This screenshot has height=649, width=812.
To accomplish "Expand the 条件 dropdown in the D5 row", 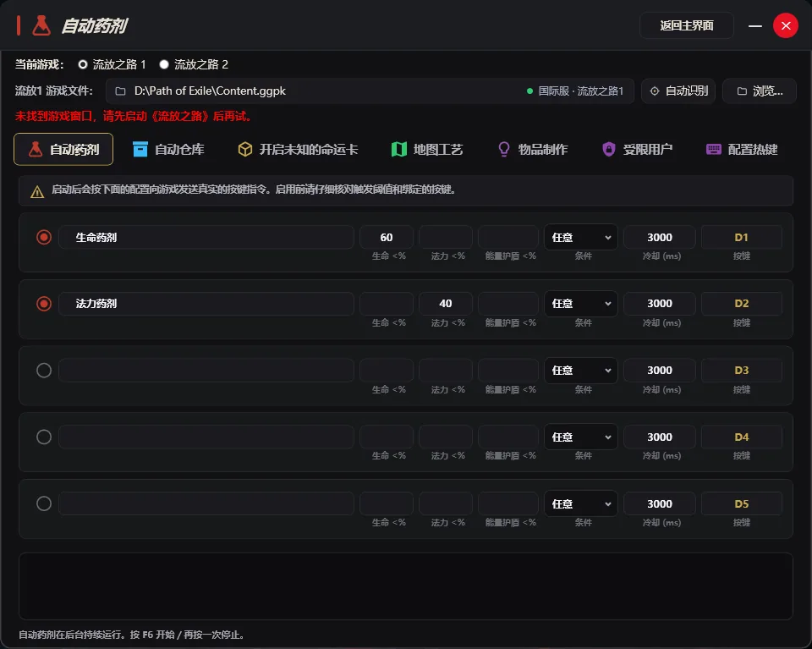I will (581, 503).
